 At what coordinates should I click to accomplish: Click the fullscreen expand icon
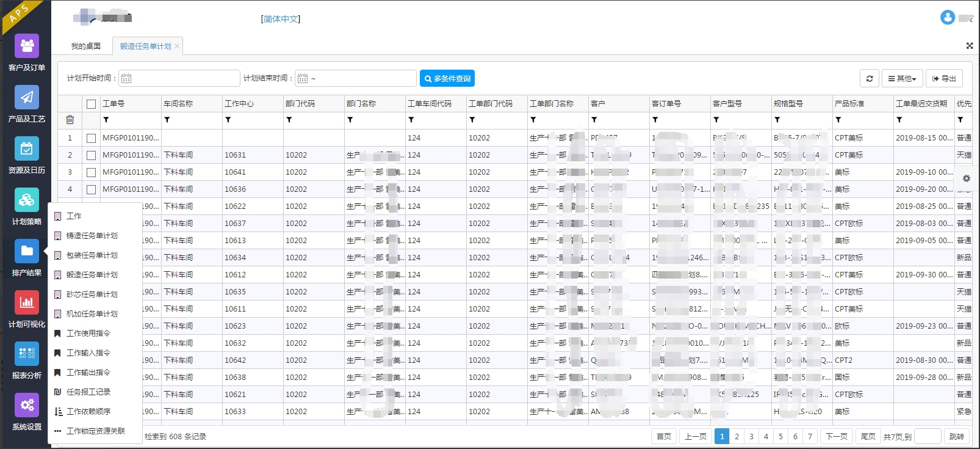(970, 46)
